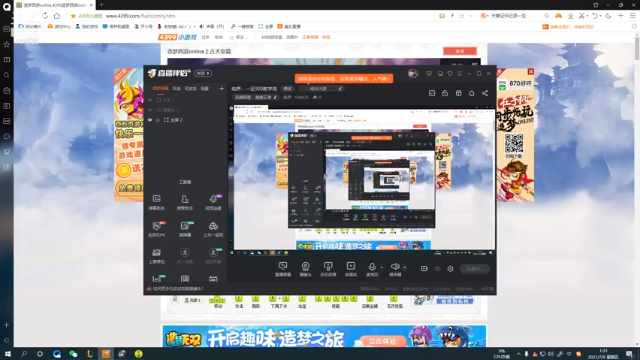Expand microphone options arrow
640x360 pixels.
tap(382, 268)
